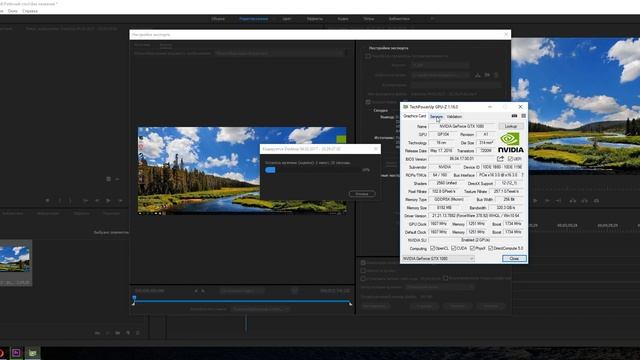
Task: Open the source range dropdown below the export timeline
Action: [260, 309]
